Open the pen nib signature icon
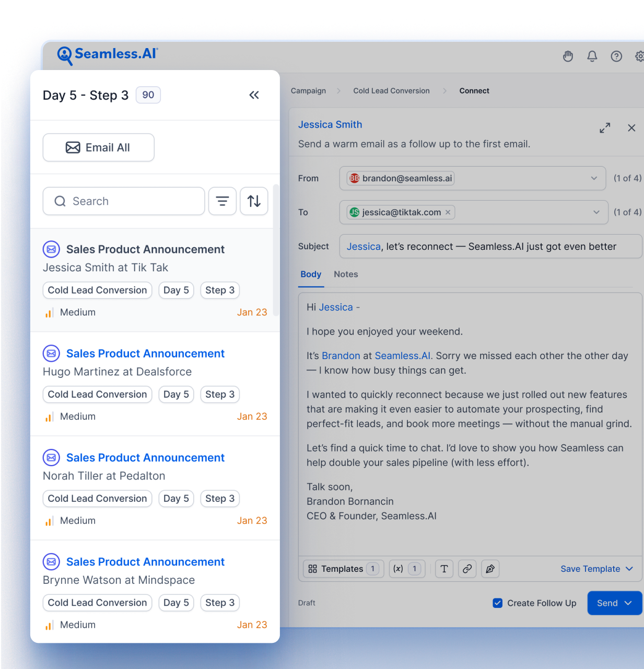Image resolution: width=644 pixels, height=669 pixels. tap(490, 569)
